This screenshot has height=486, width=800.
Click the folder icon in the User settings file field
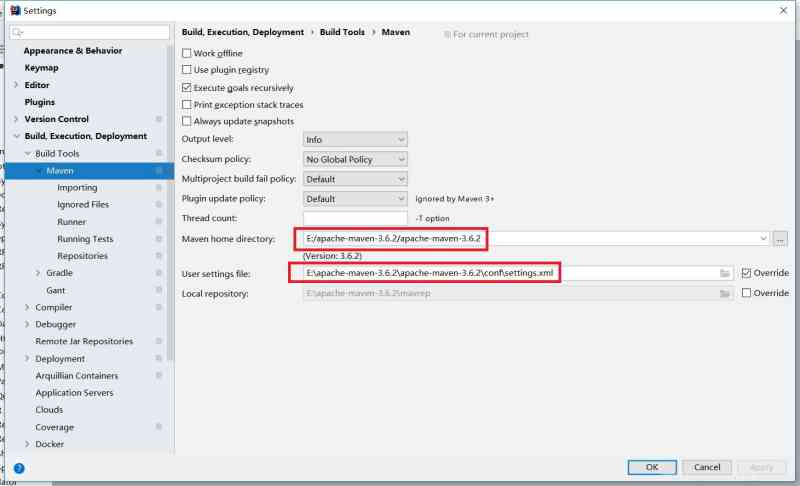pyautogui.click(x=724, y=273)
